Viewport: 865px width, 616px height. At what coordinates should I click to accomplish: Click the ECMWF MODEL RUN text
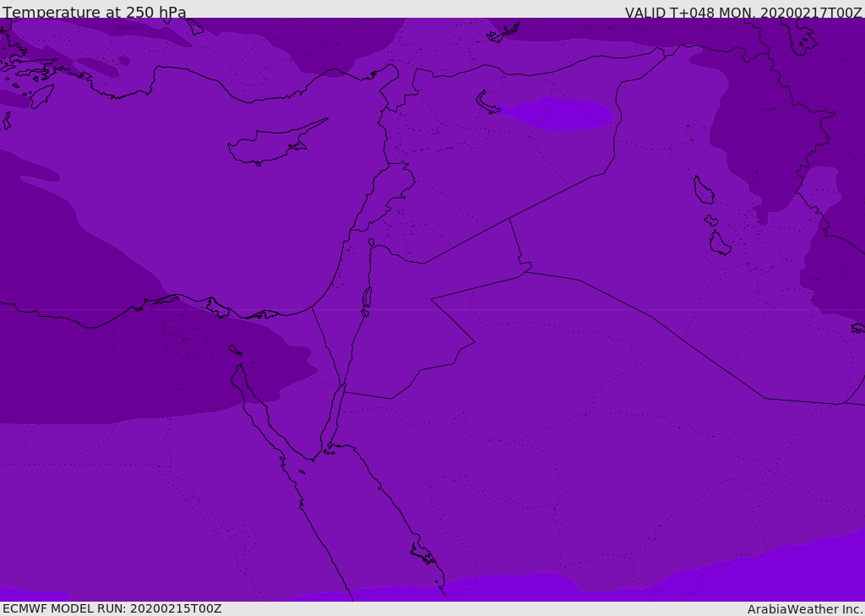tap(112, 608)
